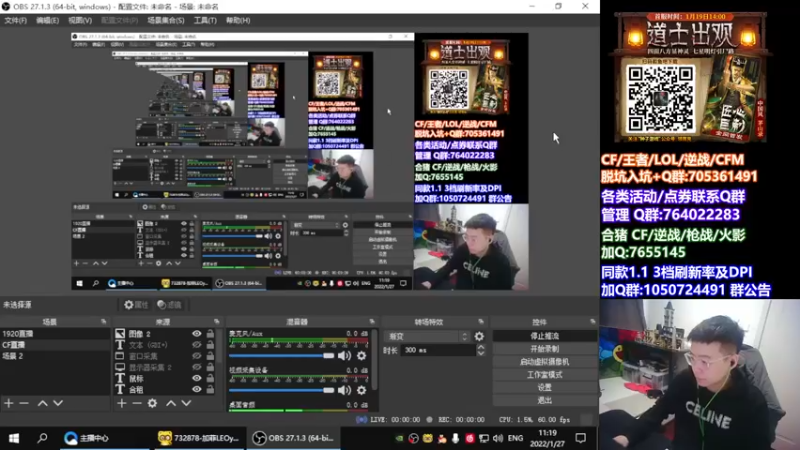Screen dimensions: 800x450
Task: Pop out the 转场特效 dock panel
Action: pos(481,322)
